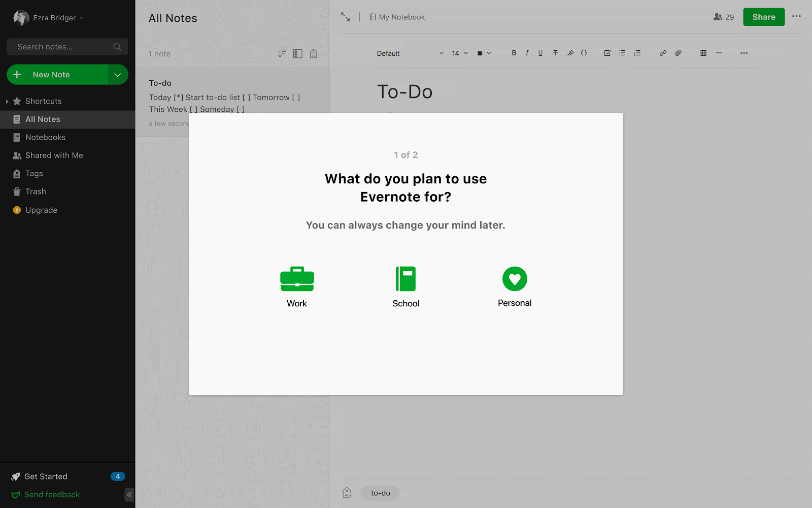Image resolution: width=812 pixels, height=508 pixels.
Task: Choose the Work briefcase option
Action: pyautogui.click(x=297, y=287)
